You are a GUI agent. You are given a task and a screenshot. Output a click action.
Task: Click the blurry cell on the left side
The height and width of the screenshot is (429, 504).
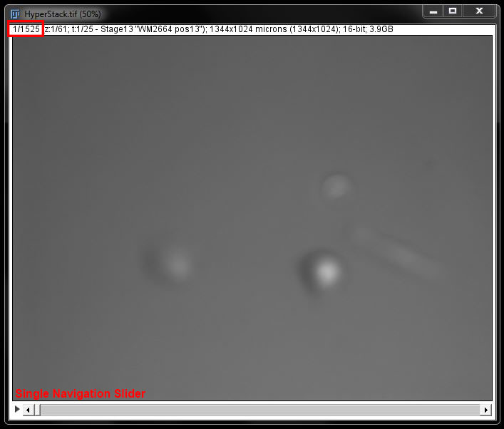coord(175,262)
